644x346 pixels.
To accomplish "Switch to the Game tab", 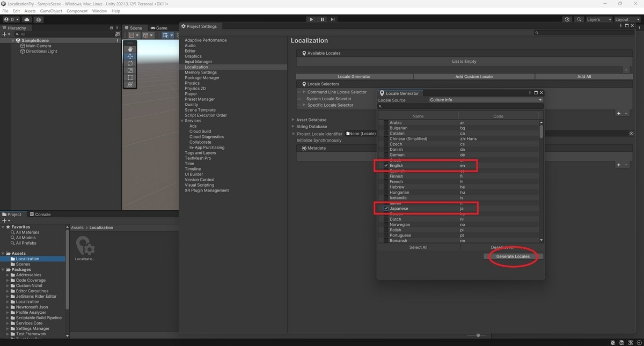I will click(x=159, y=27).
